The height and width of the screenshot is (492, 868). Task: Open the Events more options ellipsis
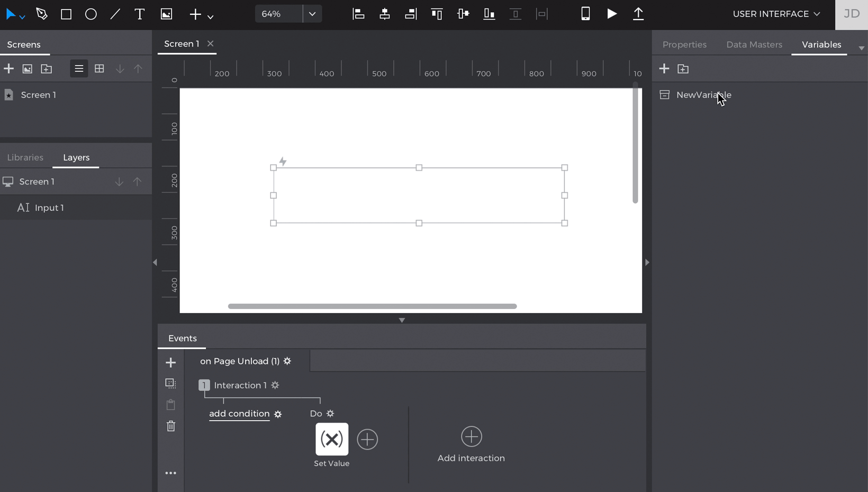170,473
